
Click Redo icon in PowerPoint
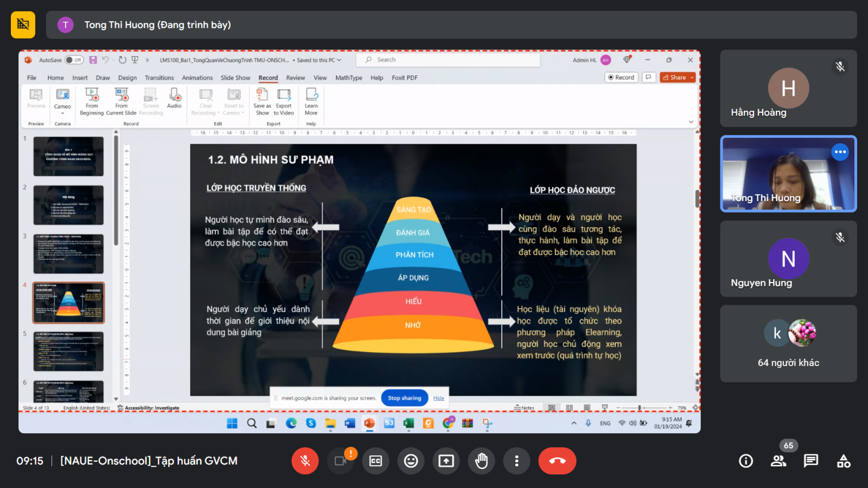coord(123,60)
